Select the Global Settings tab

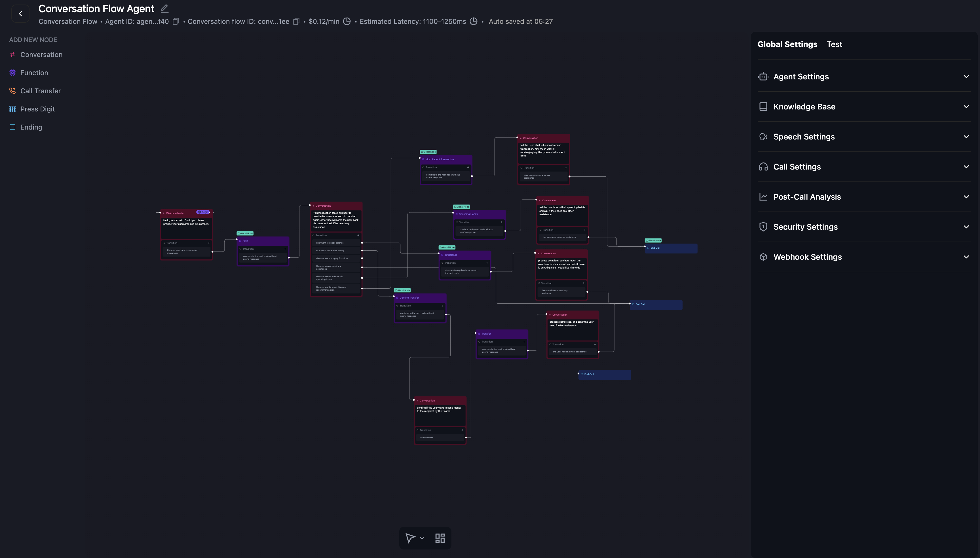coord(787,45)
